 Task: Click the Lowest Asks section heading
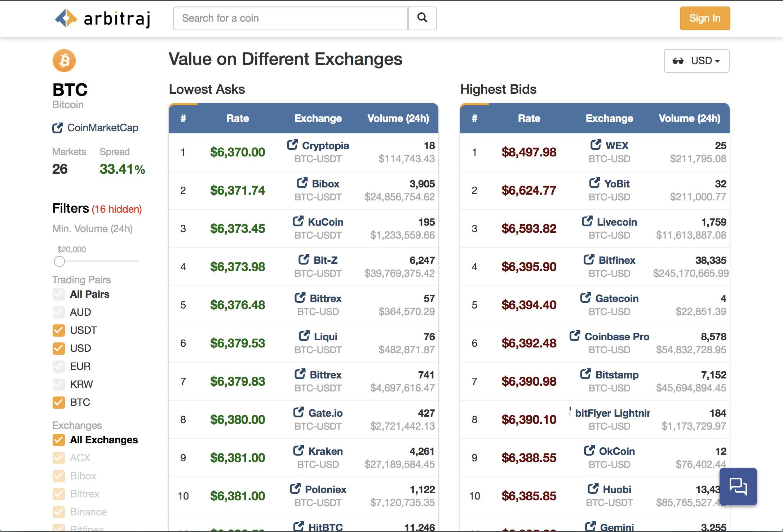pyautogui.click(x=207, y=89)
